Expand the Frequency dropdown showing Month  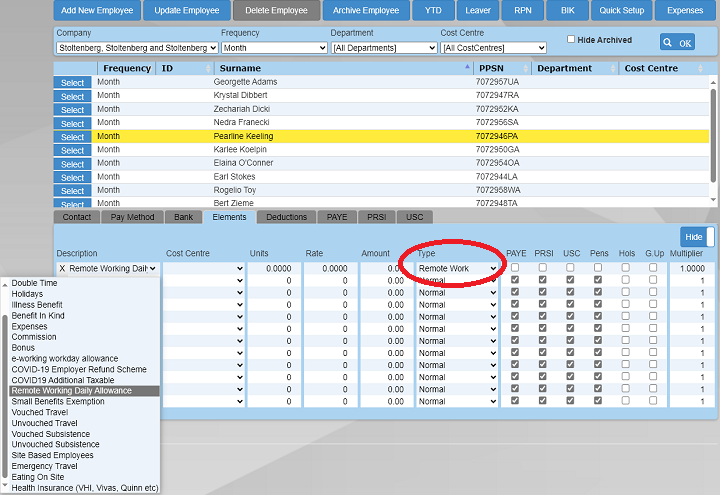coord(273,48)
